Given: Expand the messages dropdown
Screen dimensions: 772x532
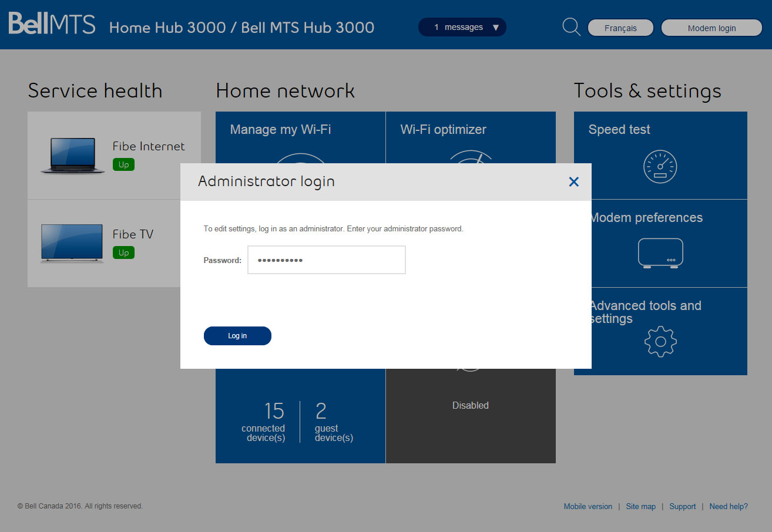Looking at the screenshot, I should click(x=462, y=27).
